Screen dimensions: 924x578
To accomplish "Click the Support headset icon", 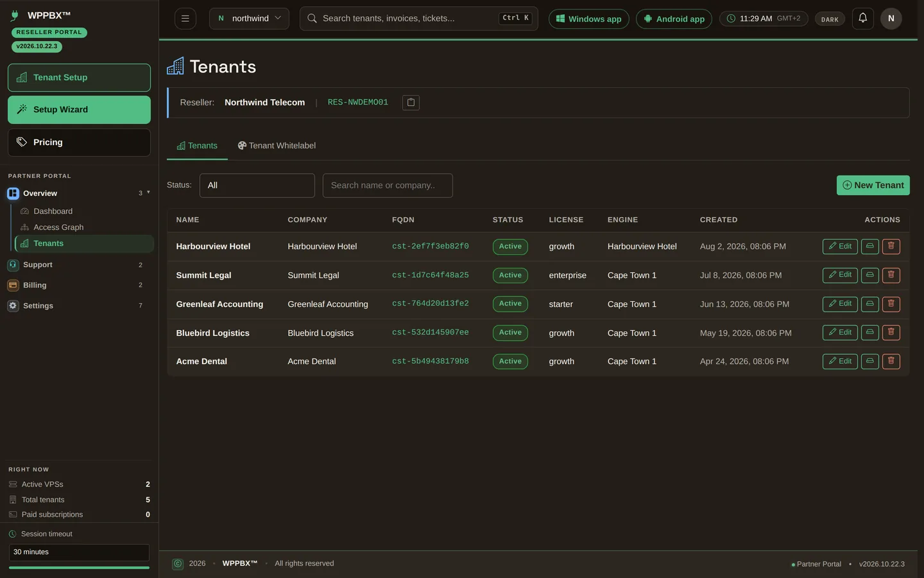I will pyautogui.click(x=13, y=265).
